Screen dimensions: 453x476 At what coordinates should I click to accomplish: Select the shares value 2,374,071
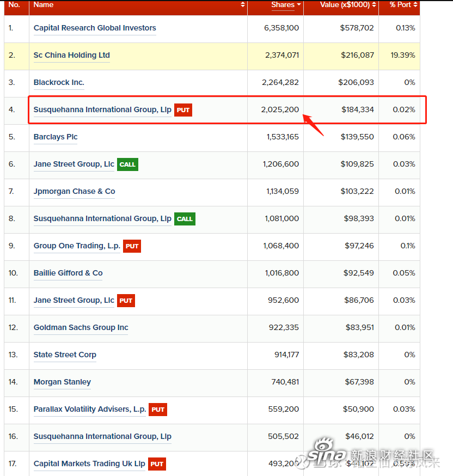(282, 55)
